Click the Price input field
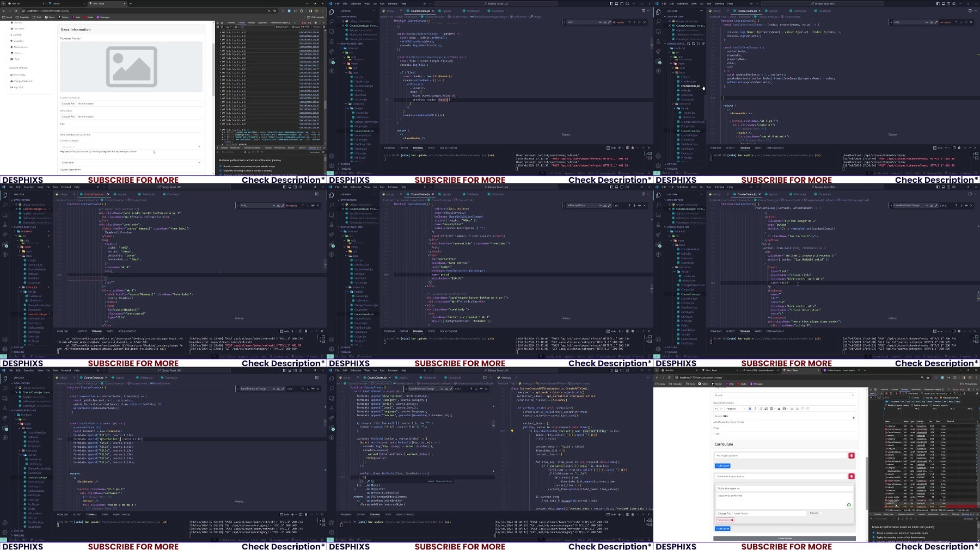 pos(785,434)
